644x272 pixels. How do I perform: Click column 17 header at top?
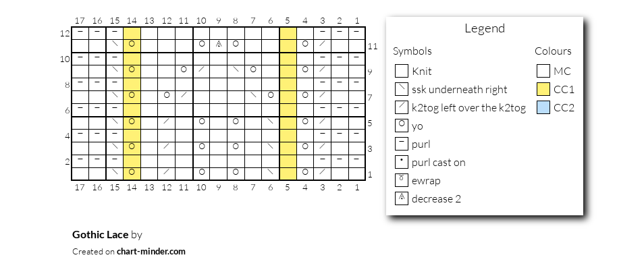click(80, 20)
